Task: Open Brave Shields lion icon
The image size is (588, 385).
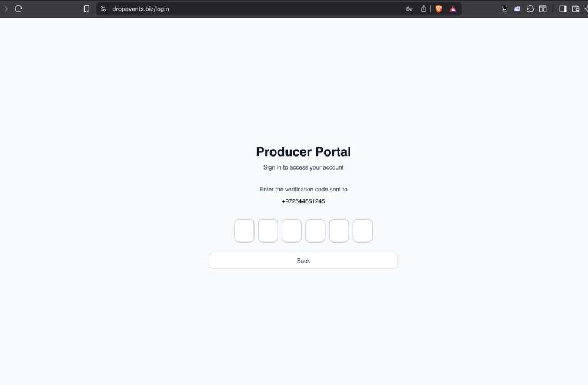Action: click(439, 9)
